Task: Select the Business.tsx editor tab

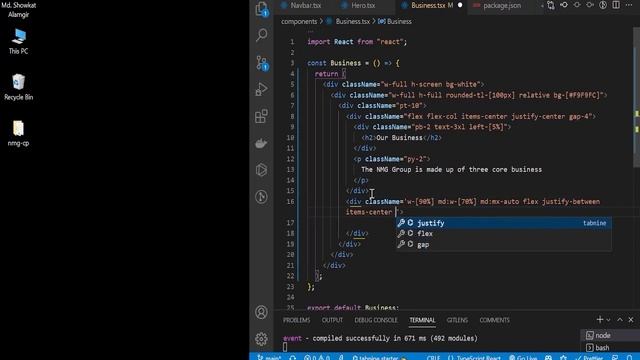Action: [x=428, y=5]
